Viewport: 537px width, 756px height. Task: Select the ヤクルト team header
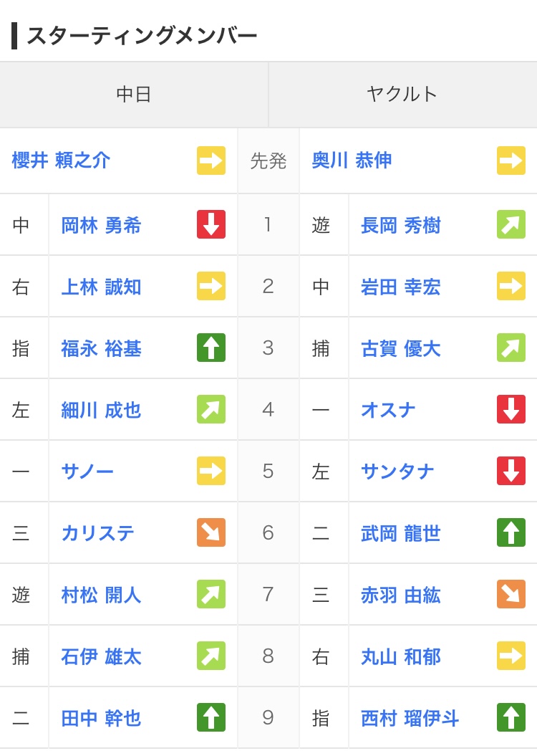pyautogui.click(x=402, y=95)
